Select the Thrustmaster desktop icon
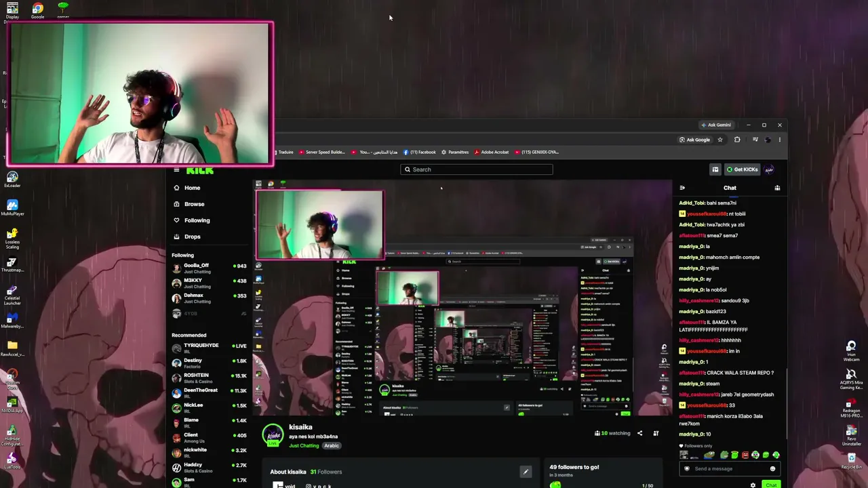The width and height of the screenshot is (868, 488). (x=12, y=265)
